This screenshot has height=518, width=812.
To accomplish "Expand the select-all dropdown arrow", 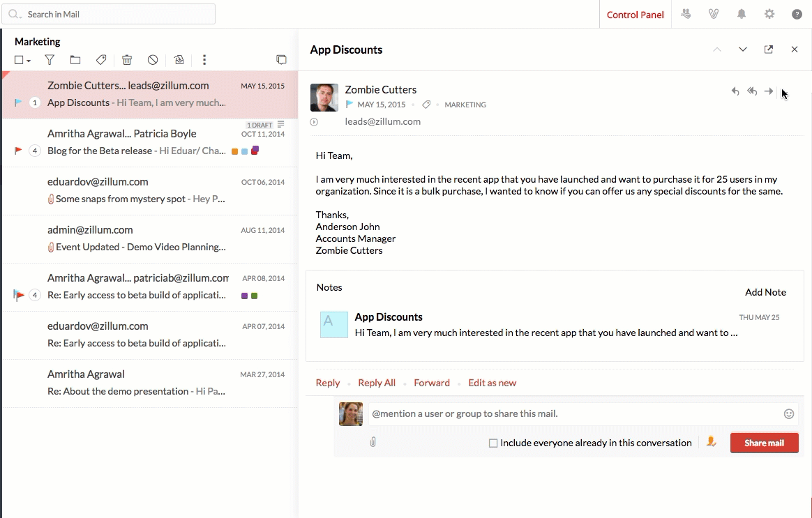I will [x=29, y=61].
